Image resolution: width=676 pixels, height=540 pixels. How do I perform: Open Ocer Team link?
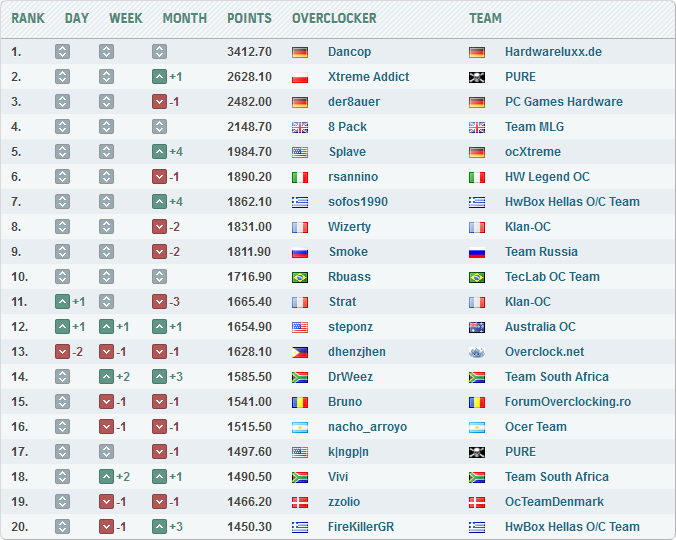click(x=536, y=427)
